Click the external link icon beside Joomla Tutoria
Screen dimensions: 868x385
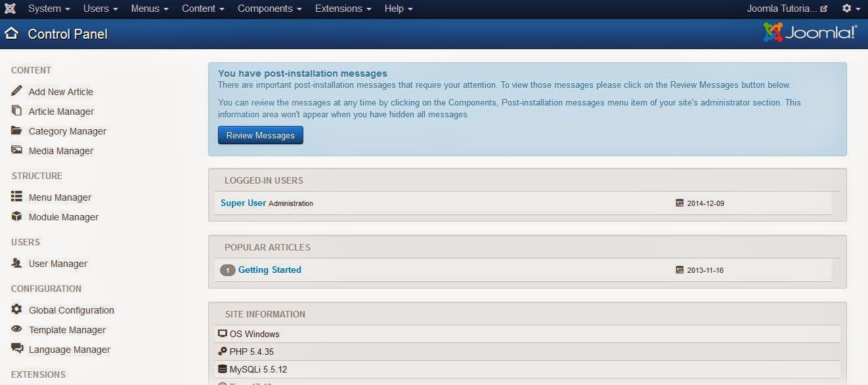(824, 9)
